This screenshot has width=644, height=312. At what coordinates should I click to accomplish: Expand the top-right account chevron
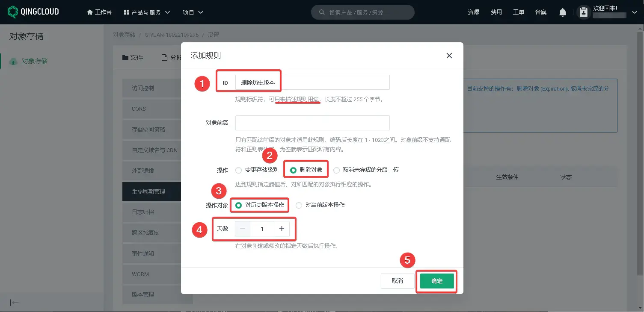coord(635,12)
